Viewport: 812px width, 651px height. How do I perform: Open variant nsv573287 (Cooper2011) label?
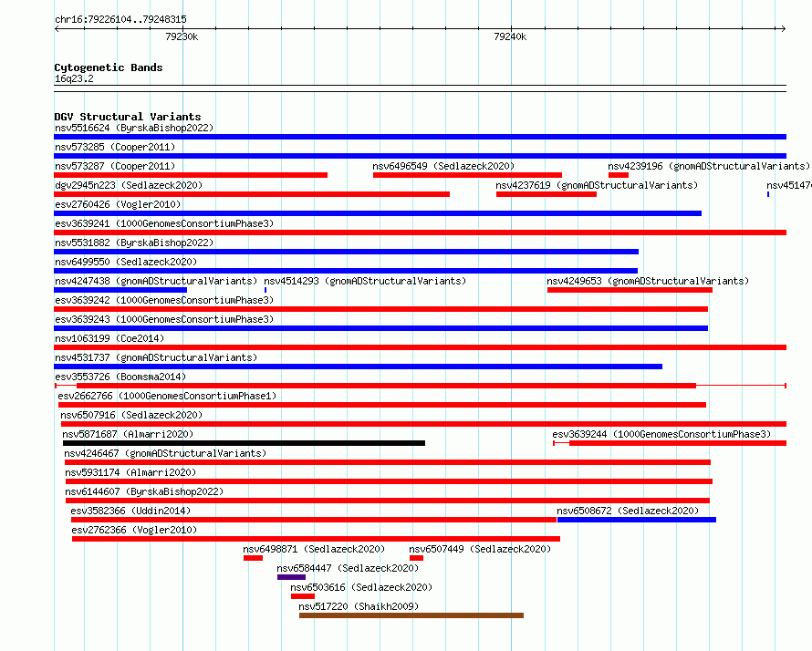(x=115, y=166)
